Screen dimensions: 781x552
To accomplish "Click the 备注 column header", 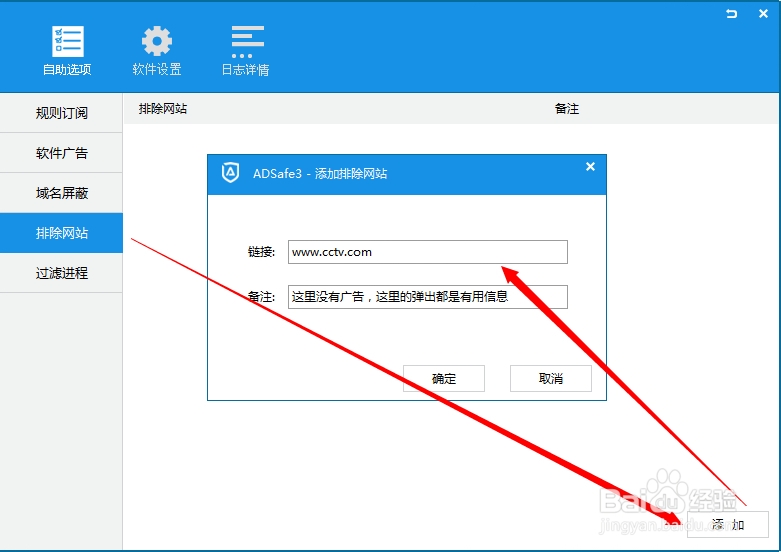I will coord(567,109).
